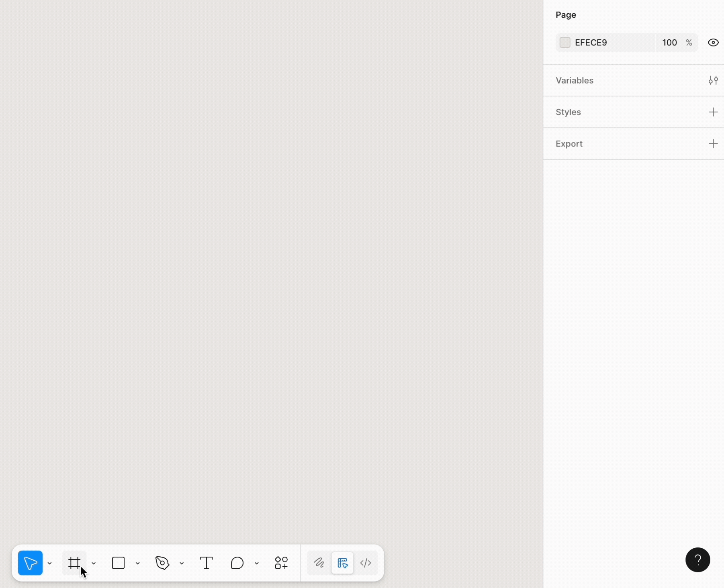The width and height of the screenshot is (724, 588).
Task: Select the Rectangle tool
Action: pyautogui.click(x=118, y=563)
